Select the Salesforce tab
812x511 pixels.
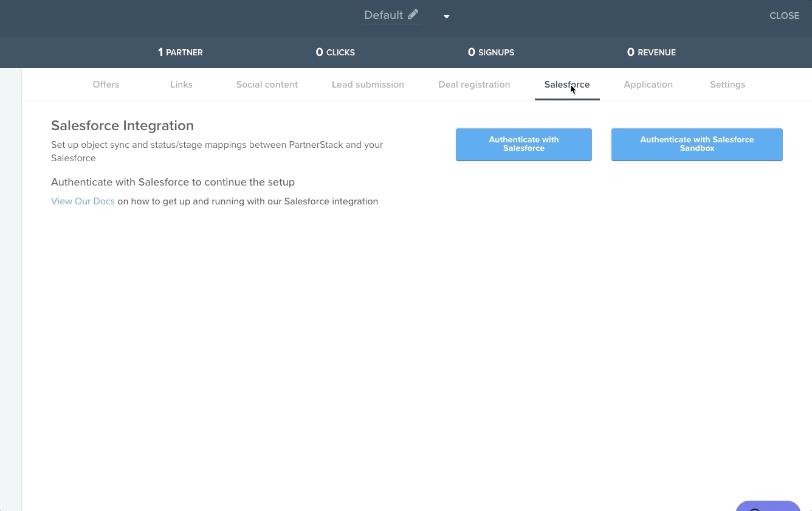(566, 85)
